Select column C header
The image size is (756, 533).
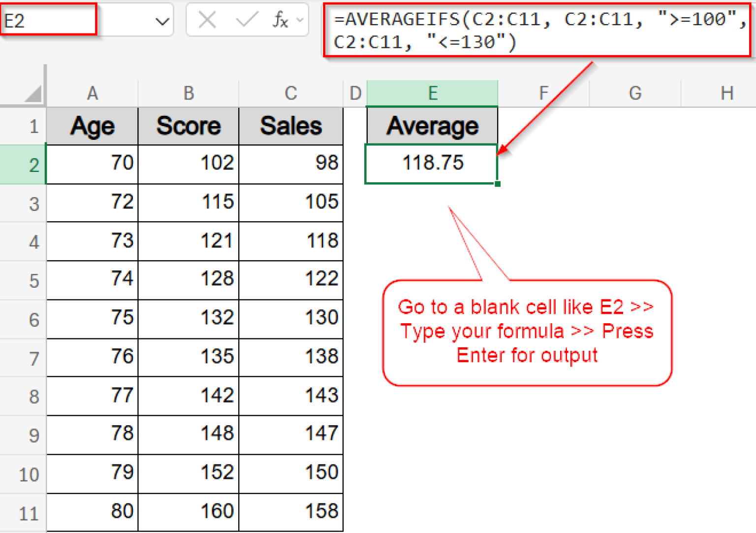tap(290, 93)
